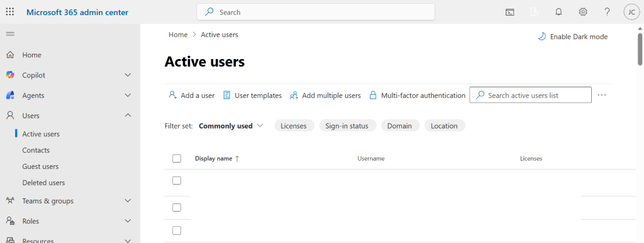Check the third user row checkbox

click(177, 230)
